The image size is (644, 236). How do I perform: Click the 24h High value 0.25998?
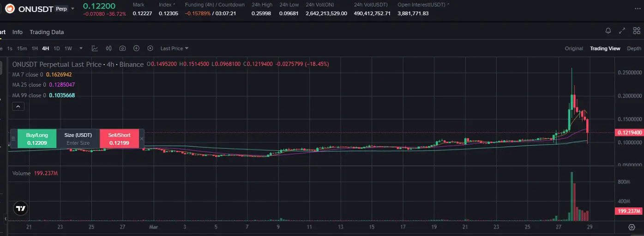pos(262,13)
